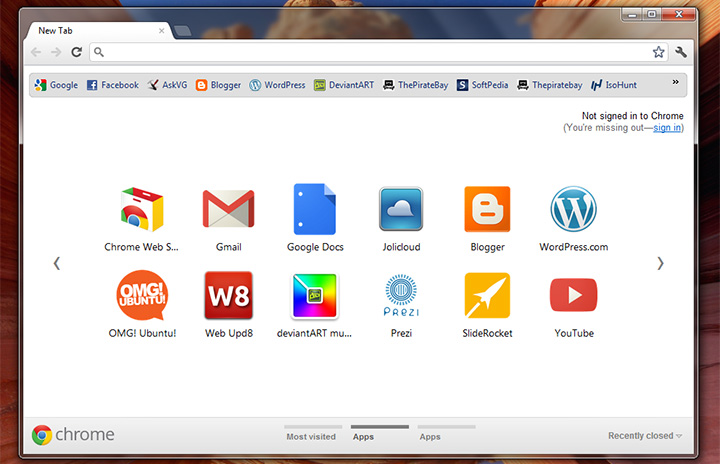Open the Chrome Web Store app

pyautogui.click(x=142, y=210)
